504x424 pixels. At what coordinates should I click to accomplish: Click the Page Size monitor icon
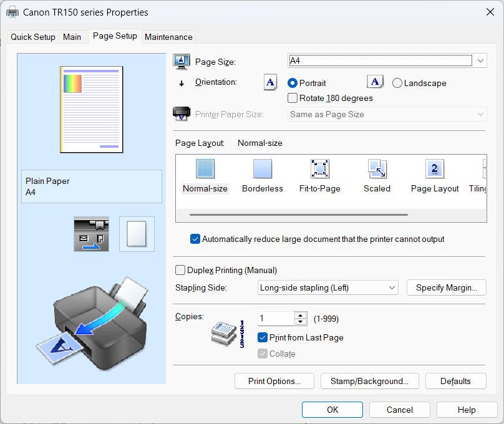click(x=182, y=62)
